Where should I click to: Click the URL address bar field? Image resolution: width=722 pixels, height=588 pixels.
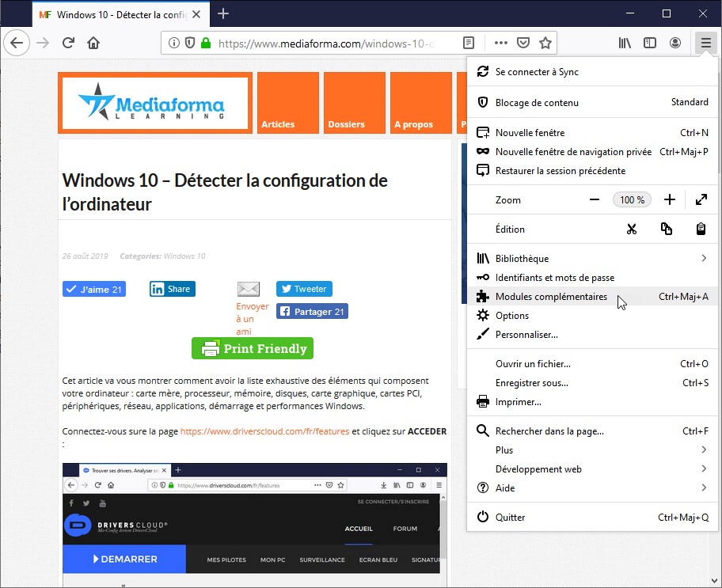tap(325, 44)
